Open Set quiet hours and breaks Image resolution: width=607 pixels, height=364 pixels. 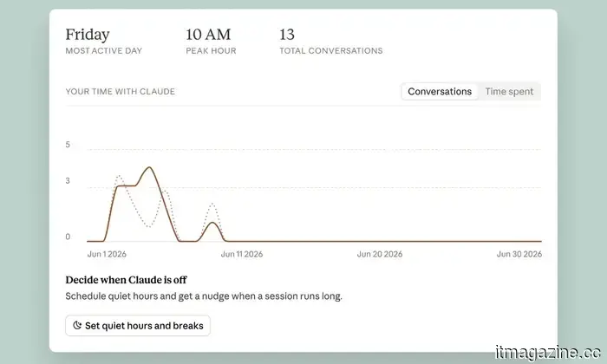pos(138,325)
